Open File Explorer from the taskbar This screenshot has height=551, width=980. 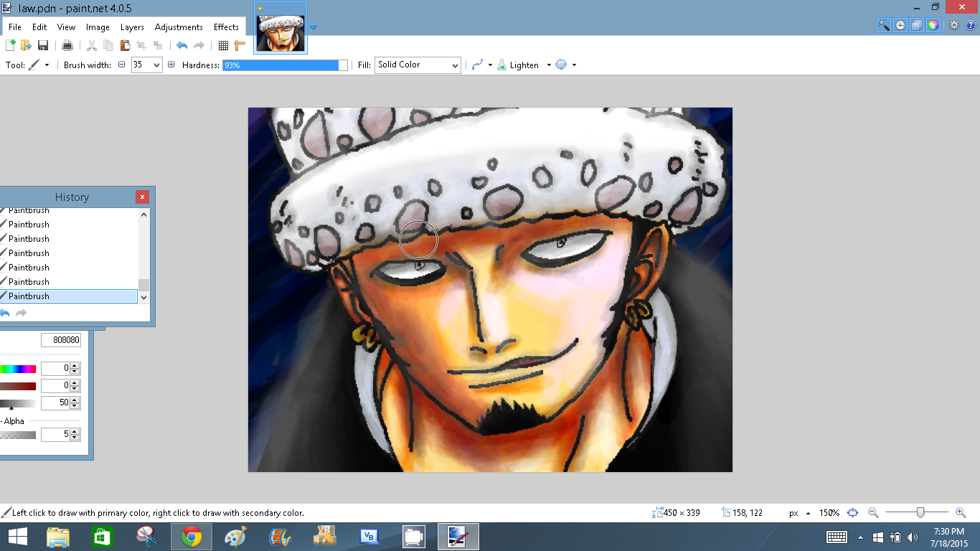[x=58, y=537]
